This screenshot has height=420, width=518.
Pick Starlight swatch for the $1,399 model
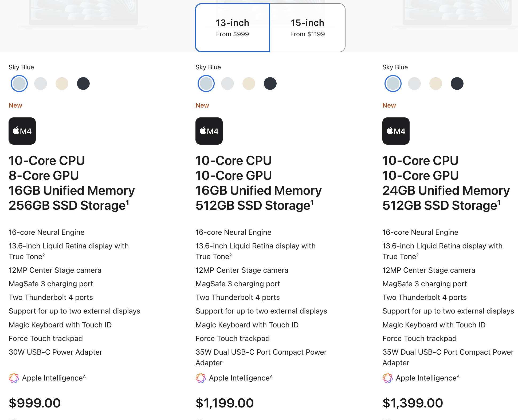(436, 84)
